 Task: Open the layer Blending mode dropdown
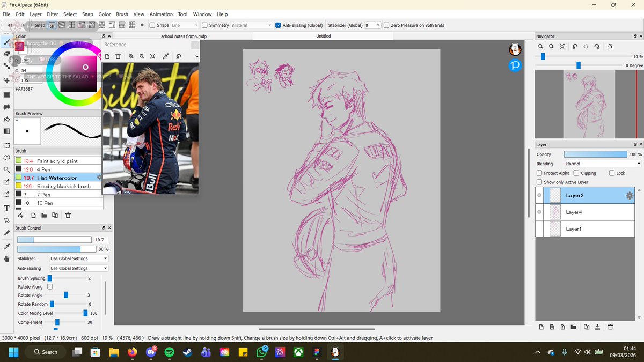click(x=601, y=164)
